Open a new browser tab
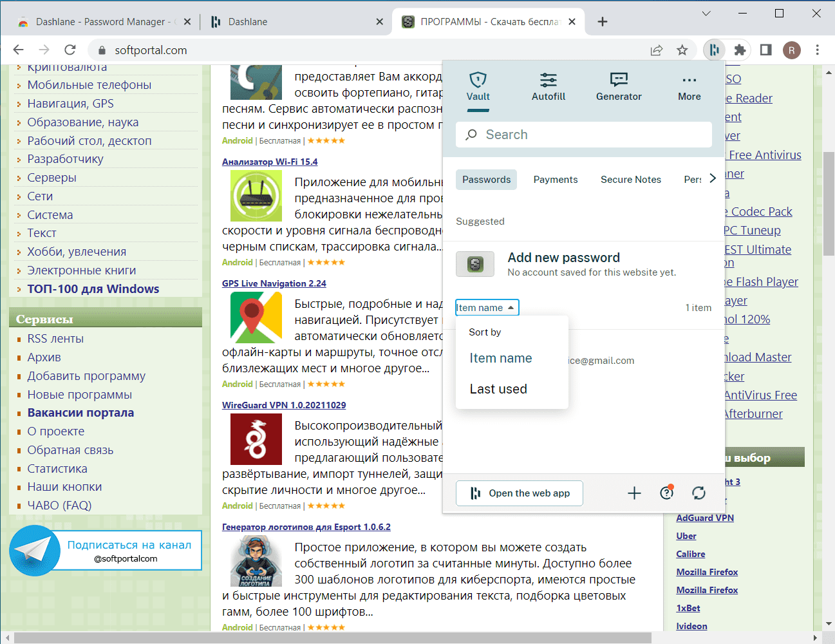 coord(602,22)
